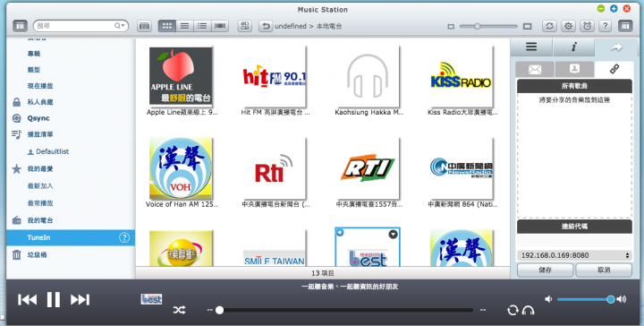Adjust the thumbnail size slider
This screenshot has width=644, height=326.
[x=488, y=26]
